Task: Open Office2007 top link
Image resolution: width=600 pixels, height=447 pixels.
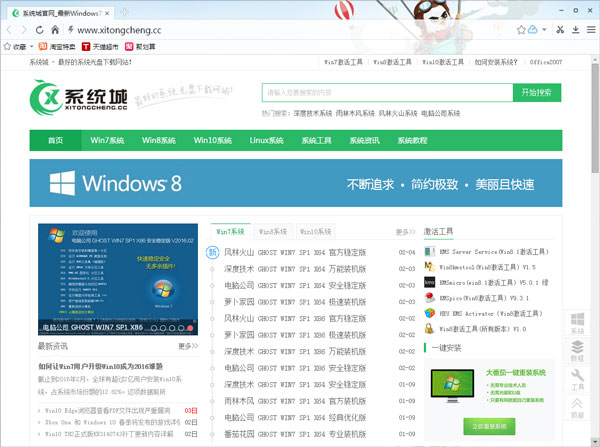Action: click(x=546, y=62)
